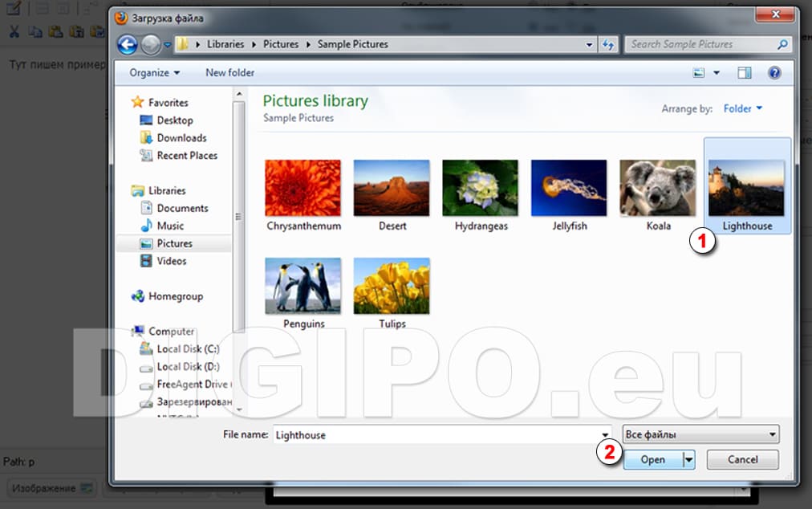Click the change view icon
812x509 pixels.
click(699, 73)
